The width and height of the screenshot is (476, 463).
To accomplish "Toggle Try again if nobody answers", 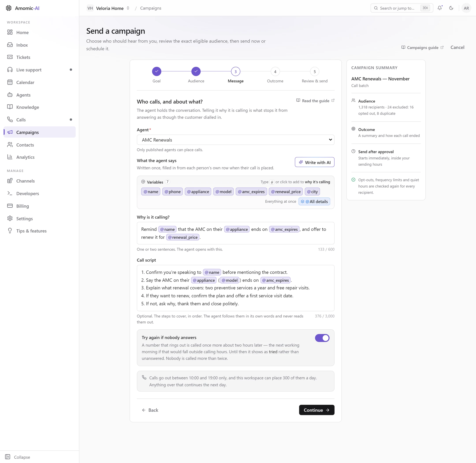I will 322,338.
